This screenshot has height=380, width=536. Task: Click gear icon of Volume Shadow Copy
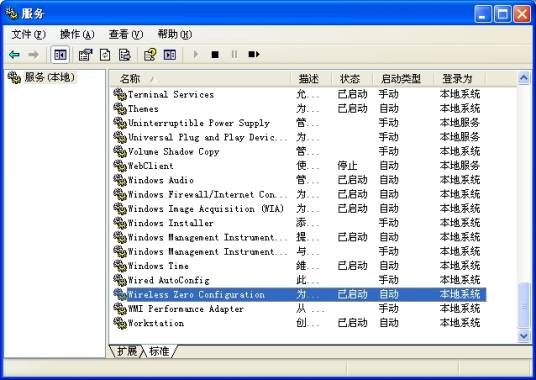[x=120, y=151]
